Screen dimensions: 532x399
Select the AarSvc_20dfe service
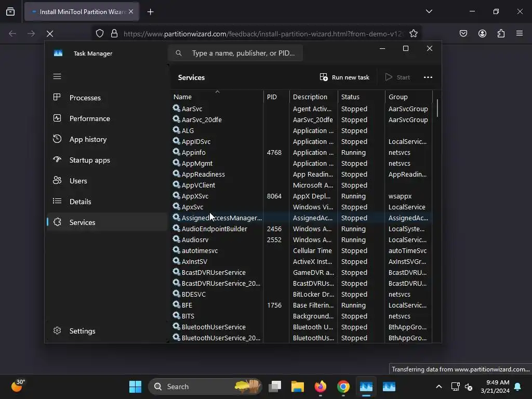(301, 119)
